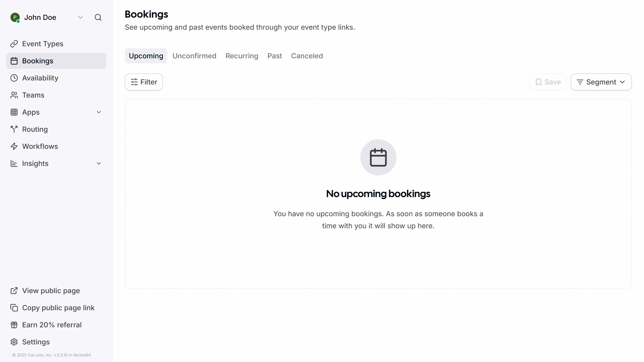Expand the John Doe account dropdown chevron
Viewport: 644px width, 362px height.
click(x=80, y=17)
